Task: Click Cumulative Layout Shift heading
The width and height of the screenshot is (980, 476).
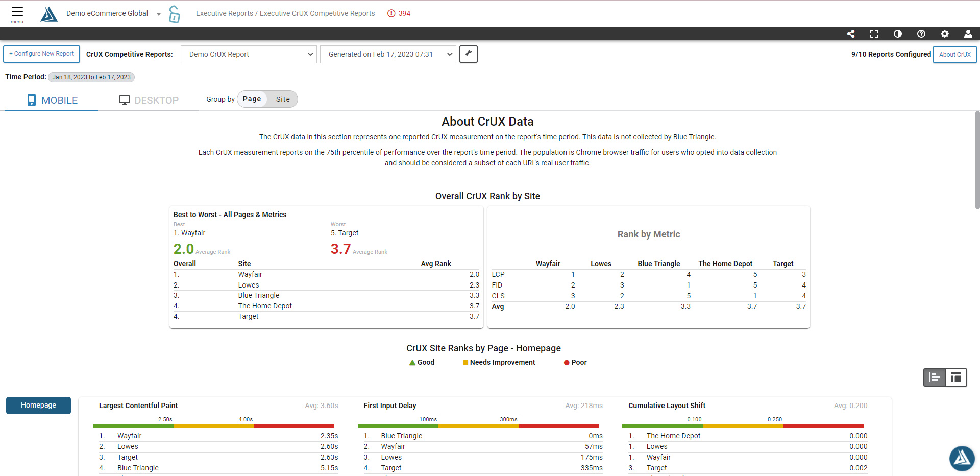Action: (x=667, y=406)
